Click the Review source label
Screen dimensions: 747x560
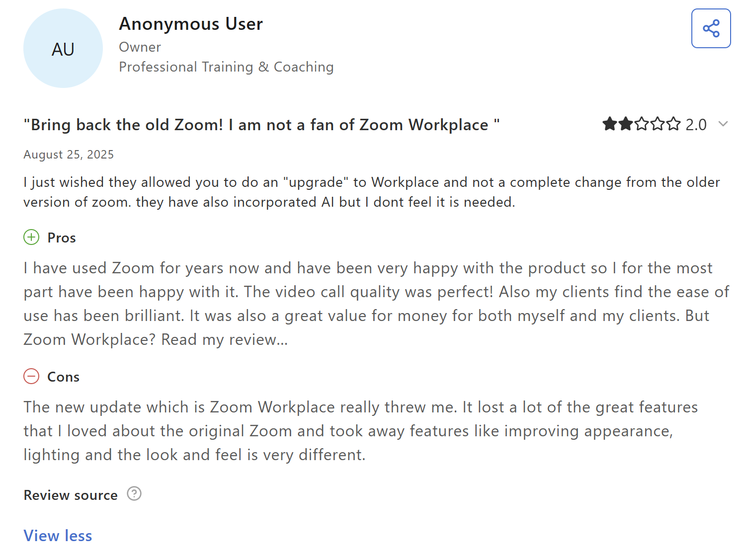tap(71, 495)
